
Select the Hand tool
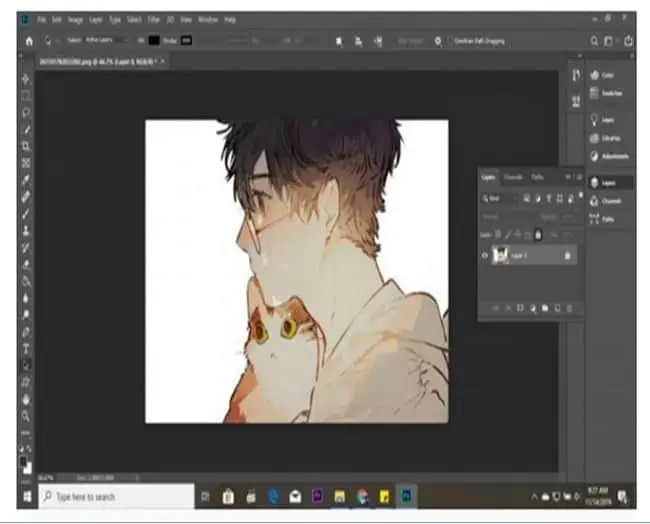tap(26, 400)
